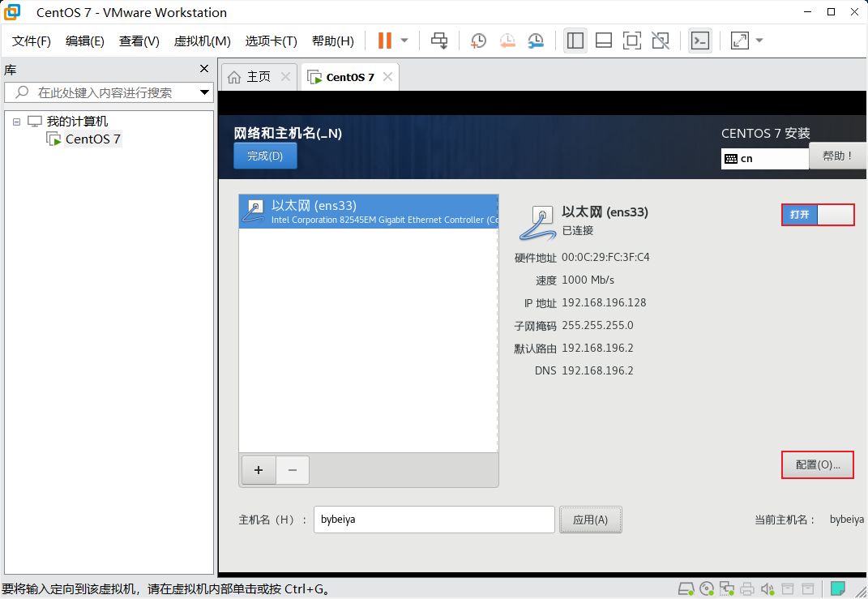Screen dimensions: 868x599
Task: Open the 文件(F) menu
Action: tap(32, 41)
